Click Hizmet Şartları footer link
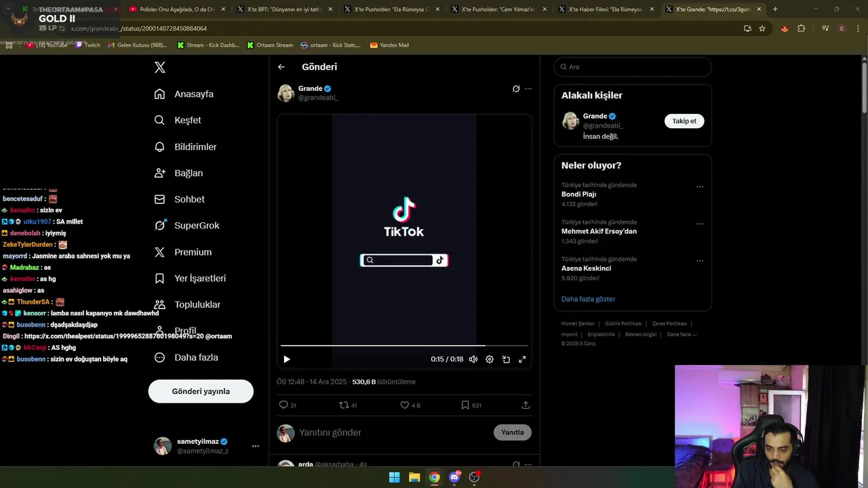Screen dimensions: 868x488 (x=578, y=324)
